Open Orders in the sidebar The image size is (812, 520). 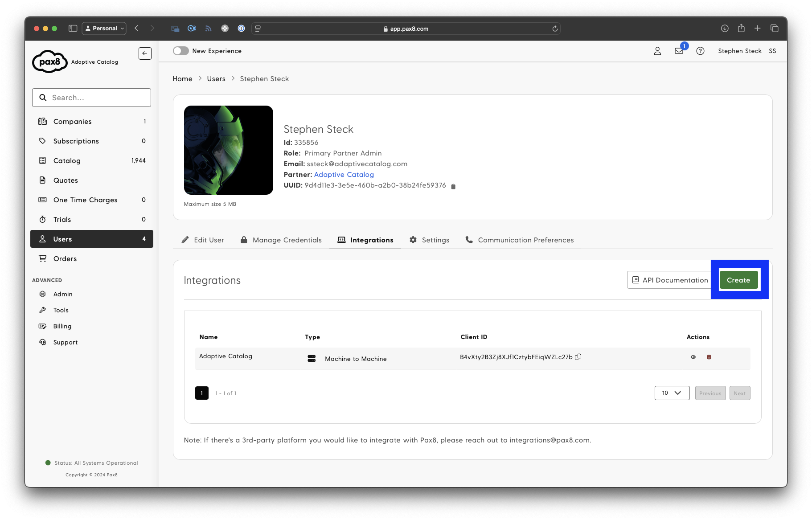point(92,259)
